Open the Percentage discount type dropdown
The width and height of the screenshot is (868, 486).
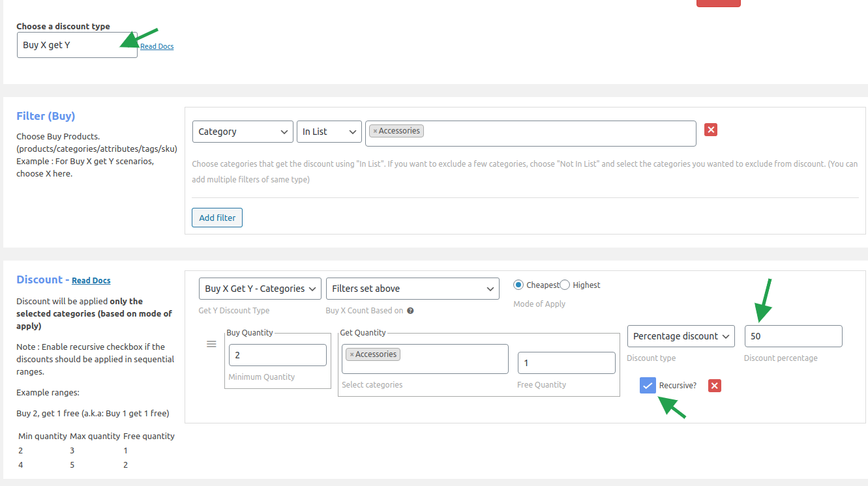[680, 336]
